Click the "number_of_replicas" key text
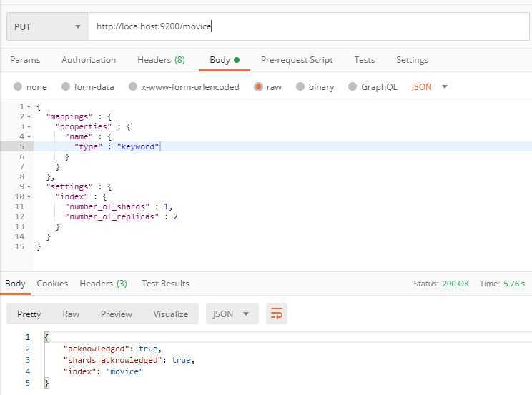The height and width of the screenshot is (395, 532). click(112, 216)
